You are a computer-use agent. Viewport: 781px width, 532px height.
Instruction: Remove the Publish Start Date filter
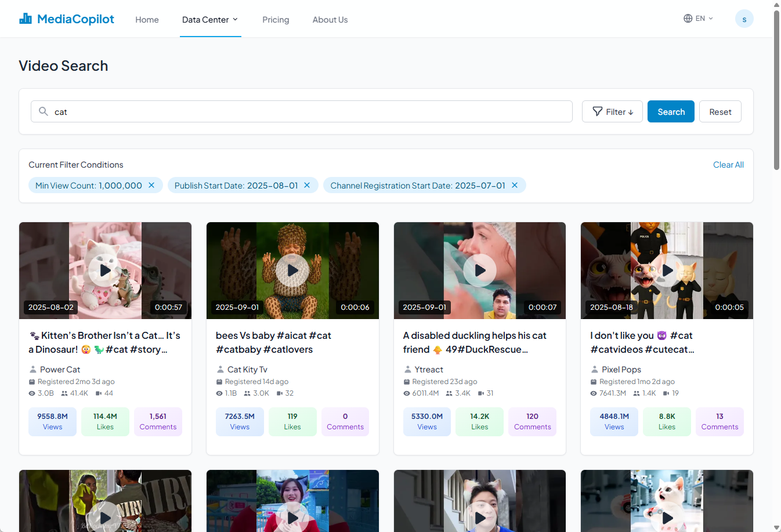(307, 185)
